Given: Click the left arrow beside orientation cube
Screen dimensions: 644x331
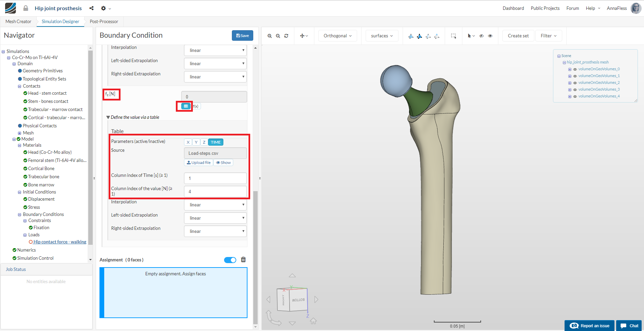Looking at the screenshot, I should click(269, 299).
